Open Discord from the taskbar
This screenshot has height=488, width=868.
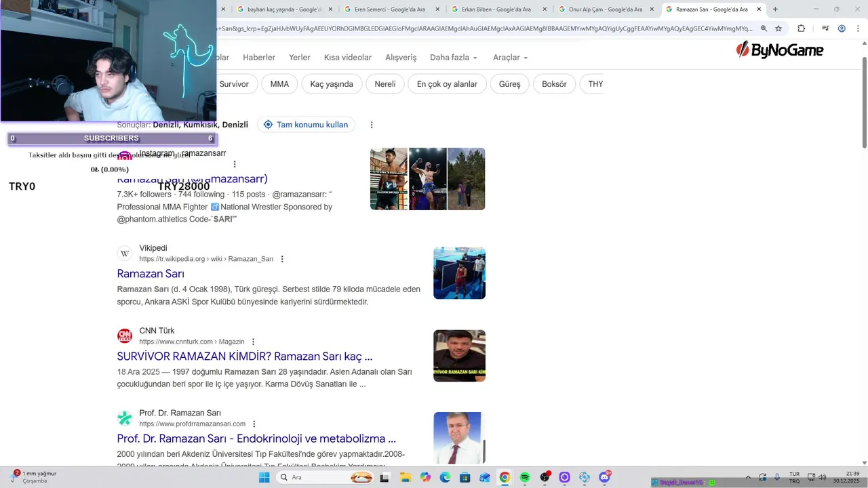604,477
